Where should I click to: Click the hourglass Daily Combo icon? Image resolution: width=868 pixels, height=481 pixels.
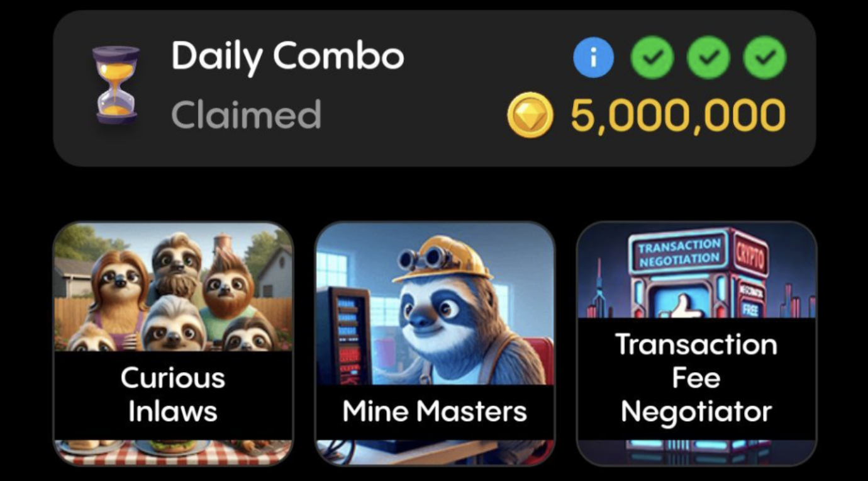[x=116, y=85]
